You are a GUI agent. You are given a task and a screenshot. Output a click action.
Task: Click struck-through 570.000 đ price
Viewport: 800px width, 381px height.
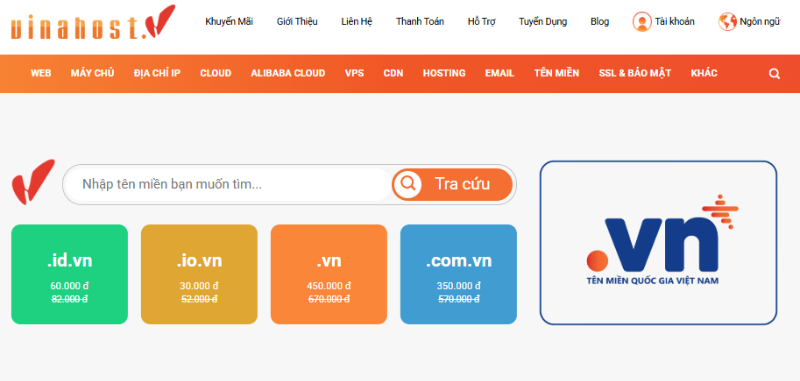(458, 299)
